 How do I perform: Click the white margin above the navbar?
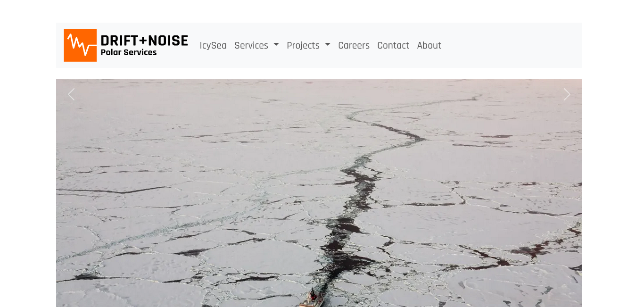pyautogui.click(x=319, y=11)
